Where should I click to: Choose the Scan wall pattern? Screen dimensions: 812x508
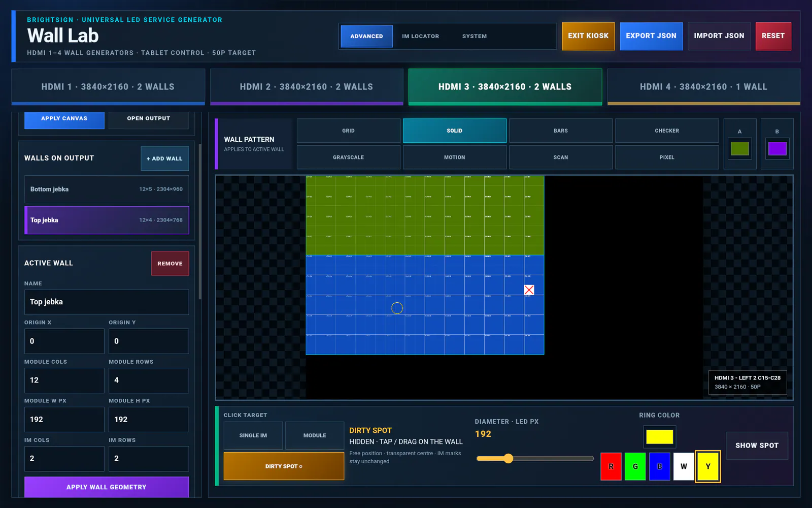pyautogui.click(x=561, y=157)
